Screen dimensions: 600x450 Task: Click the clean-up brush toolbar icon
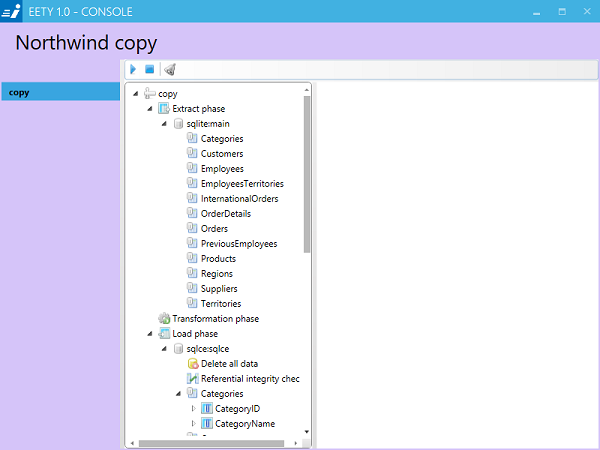tap(170, 69)
